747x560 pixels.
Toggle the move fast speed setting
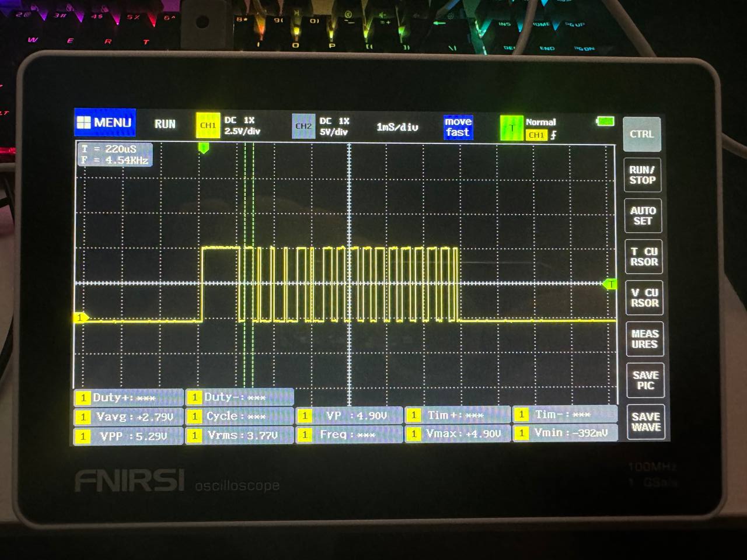tap(458, 127)
